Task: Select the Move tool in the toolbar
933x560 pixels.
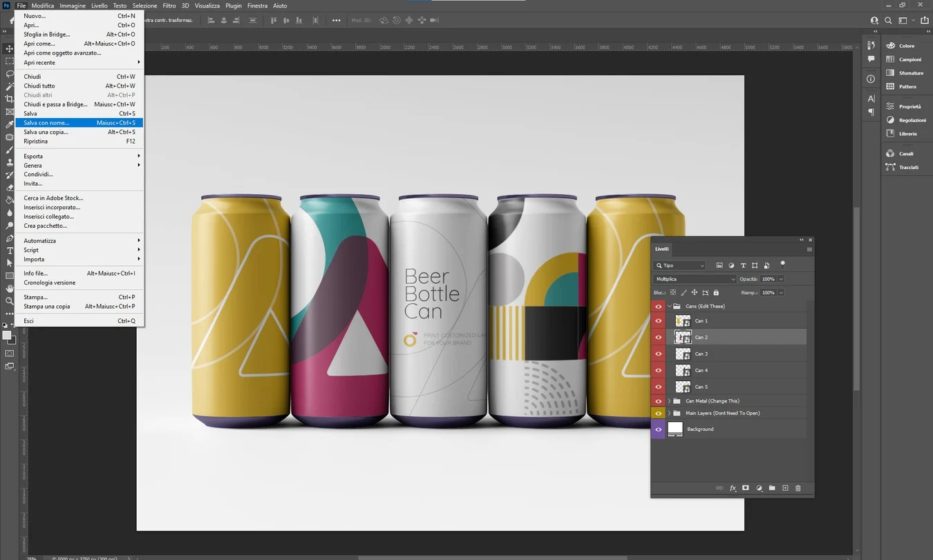Action: coord(9,49)
